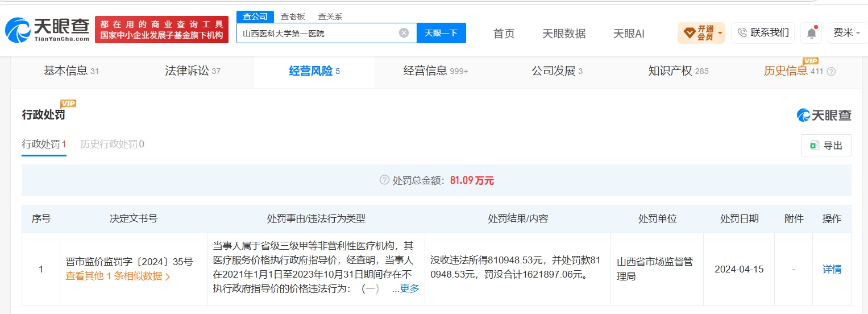Click the TianYanCha logo
Image resolution: width=868 pixels, height=314 pixels.
47,30
